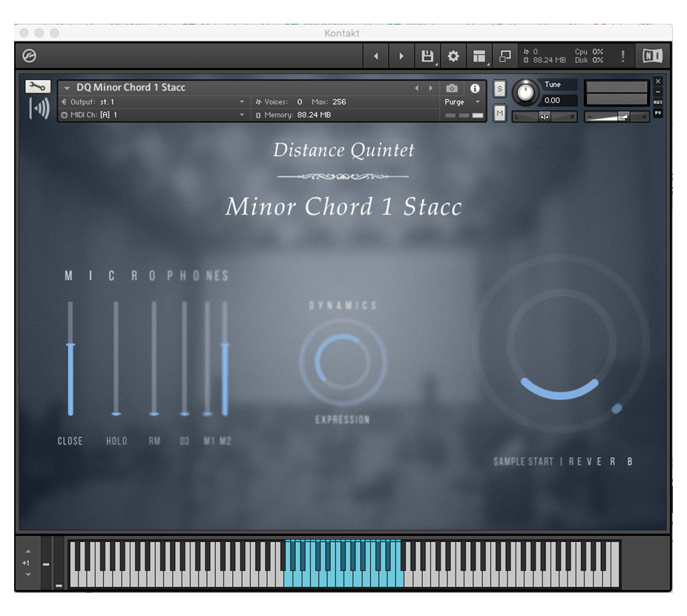The width and height of the screenshot is (687, 616).
Task: Click the Tune value field 0.00
Action: 559,100
